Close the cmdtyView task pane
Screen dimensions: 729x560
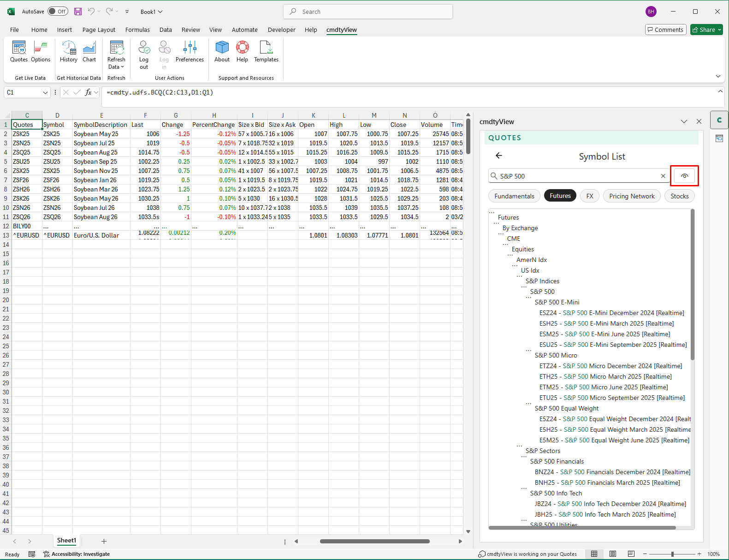pyautogui.click(x=699, y=121)
